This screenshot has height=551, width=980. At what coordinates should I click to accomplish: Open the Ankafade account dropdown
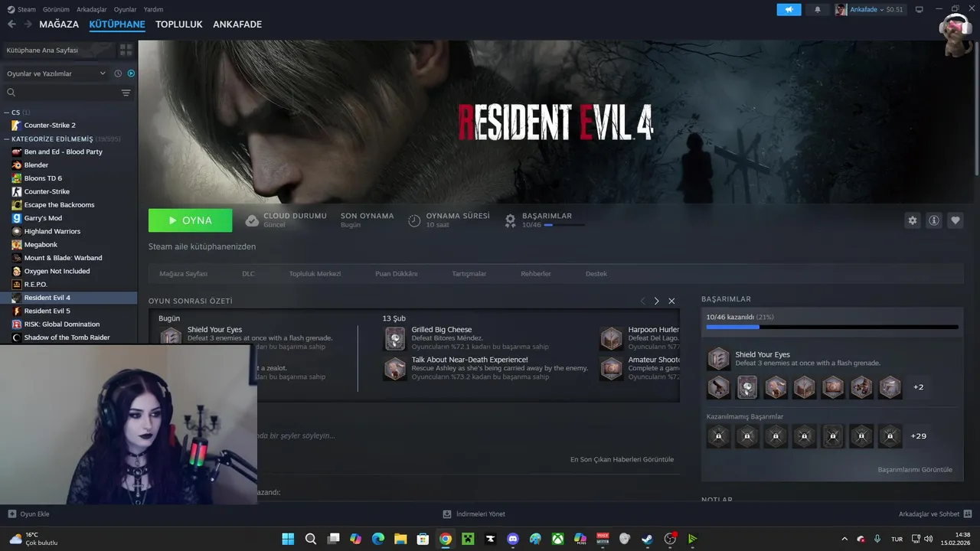(x=869, y=9)
